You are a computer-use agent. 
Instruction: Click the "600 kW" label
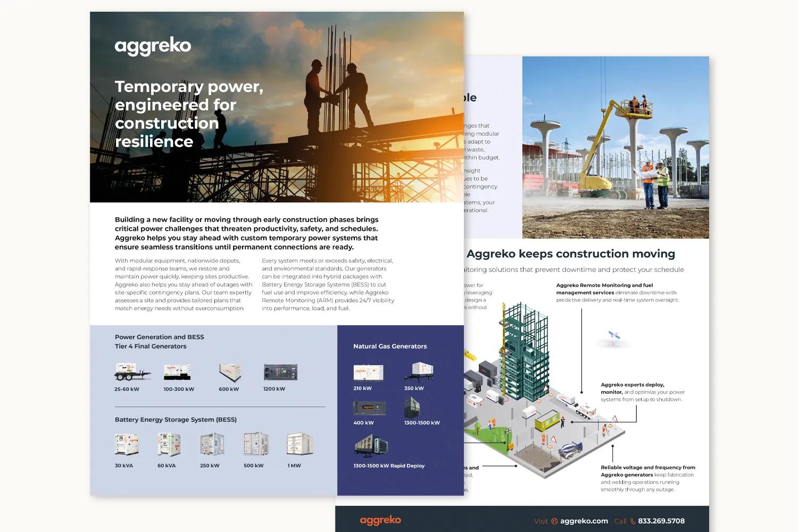tap(229, 389)
